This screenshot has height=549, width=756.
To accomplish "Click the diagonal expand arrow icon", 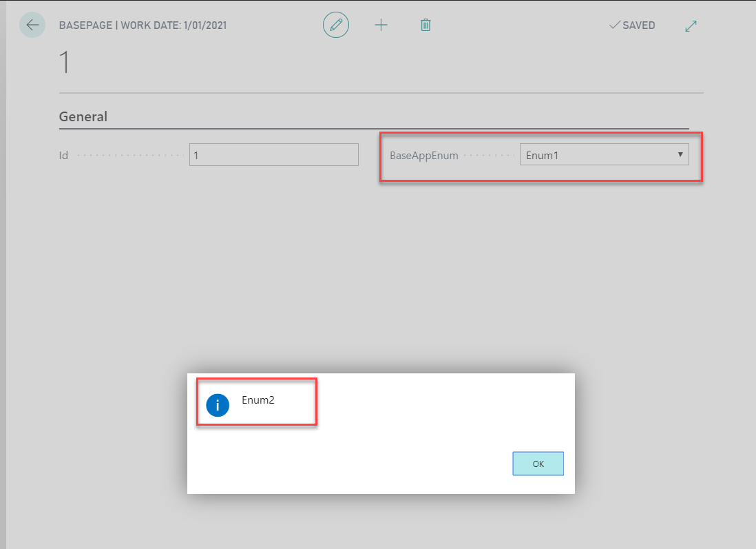I will click(691, 25).
